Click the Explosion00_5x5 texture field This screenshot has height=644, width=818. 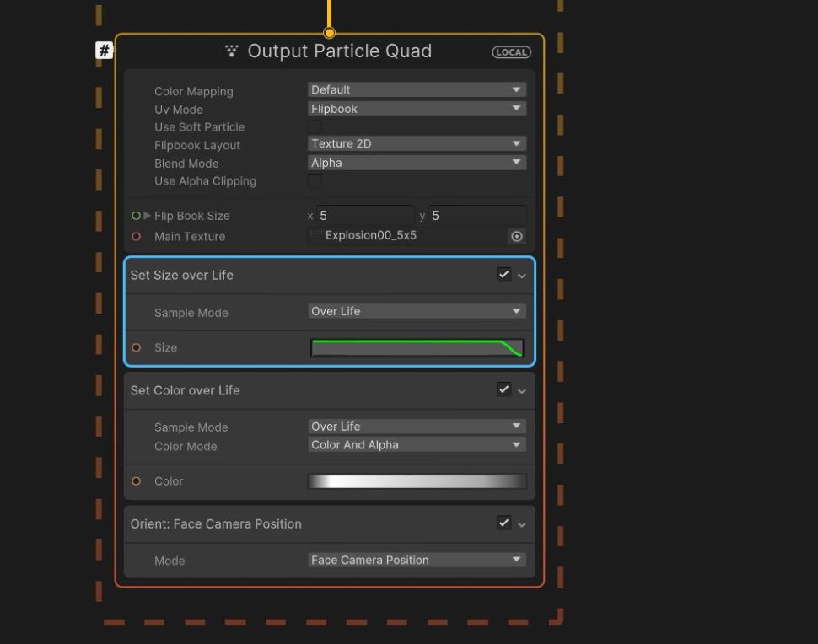pos(407,236)
